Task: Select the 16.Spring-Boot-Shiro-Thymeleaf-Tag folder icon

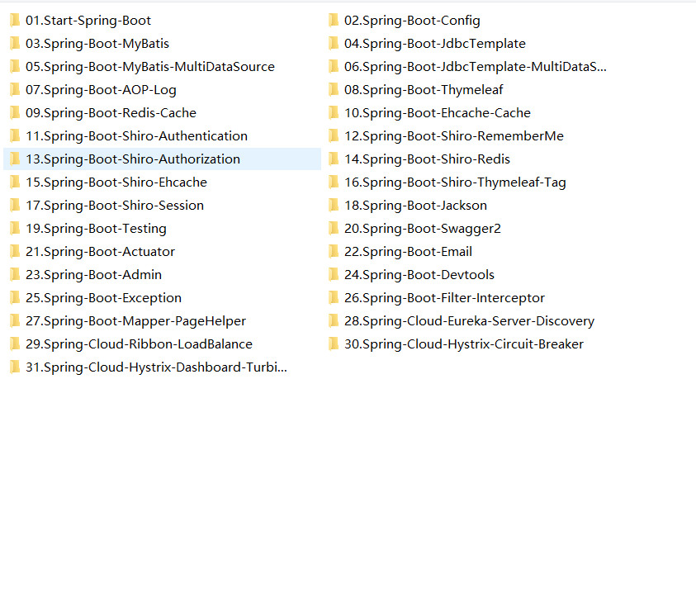Action: click(x=334, y=182)
